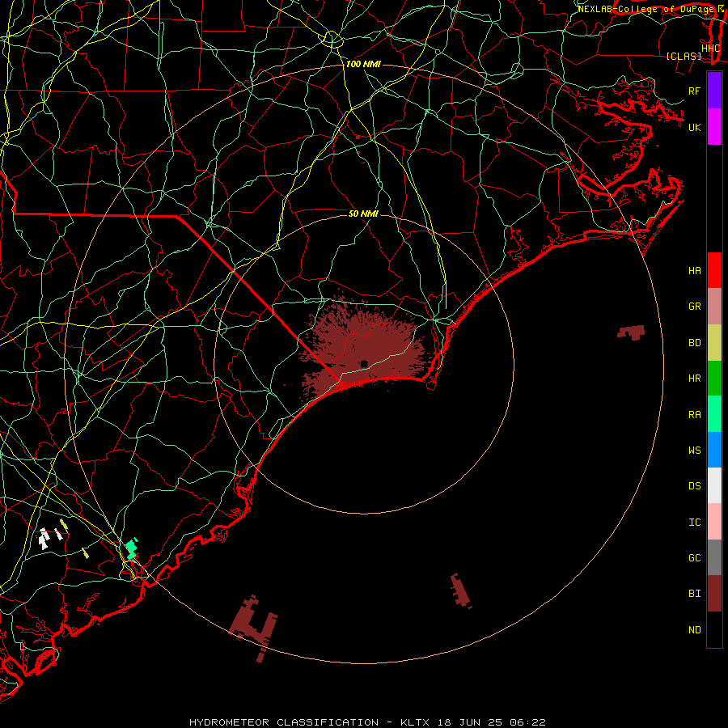Click the WS legend label
Screen dimensions: 728x728
point(694,451)
